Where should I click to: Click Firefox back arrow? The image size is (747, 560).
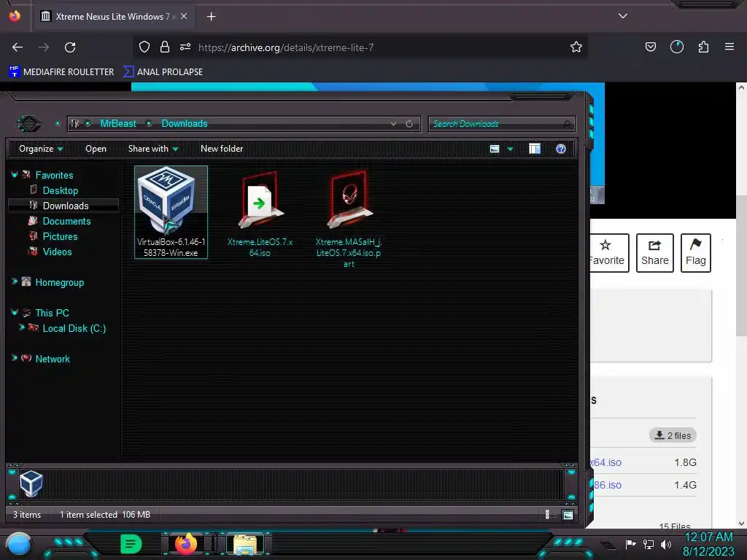click(x=18, y=47)
